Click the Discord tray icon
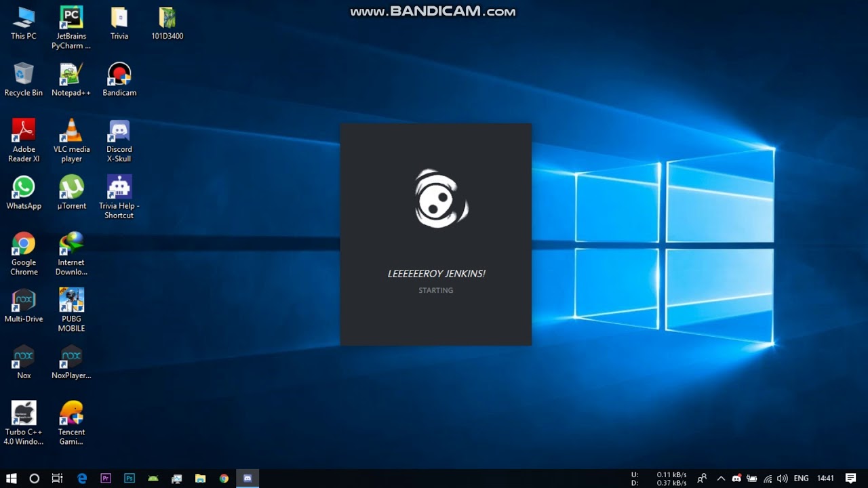 (736, 479)
